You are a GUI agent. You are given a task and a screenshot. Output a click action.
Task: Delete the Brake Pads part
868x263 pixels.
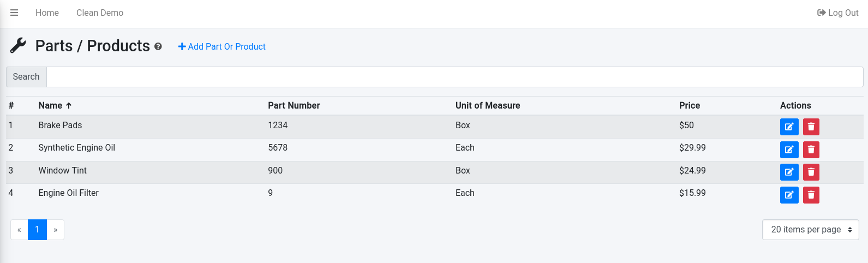(811, 127)
